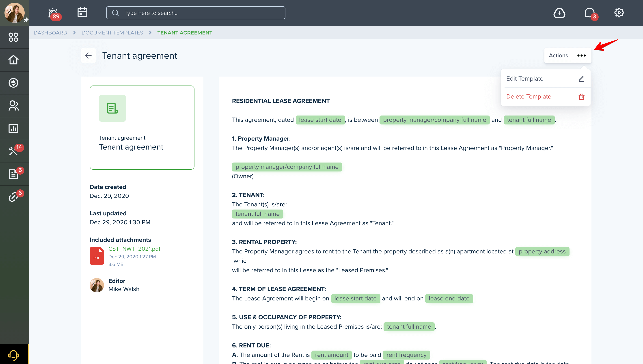This screenshot has height=364, width=643.
Task: Click the cloud download icon
Action: coord(559,13)
